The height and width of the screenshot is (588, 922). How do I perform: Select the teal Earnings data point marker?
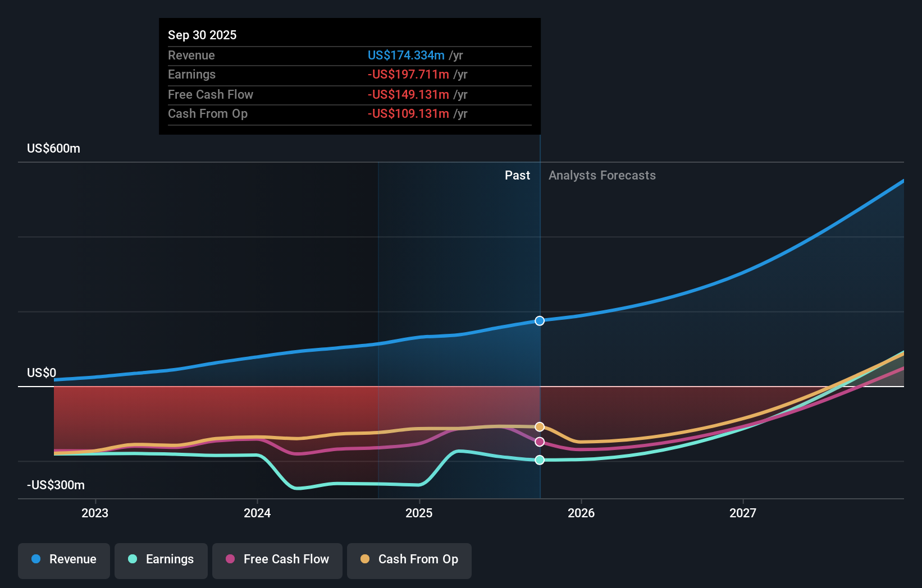tap(539, 460)
